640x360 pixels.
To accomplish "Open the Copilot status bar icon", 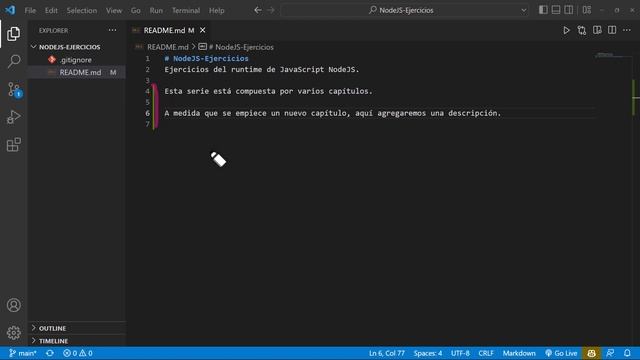I will [x=591, y=353].
